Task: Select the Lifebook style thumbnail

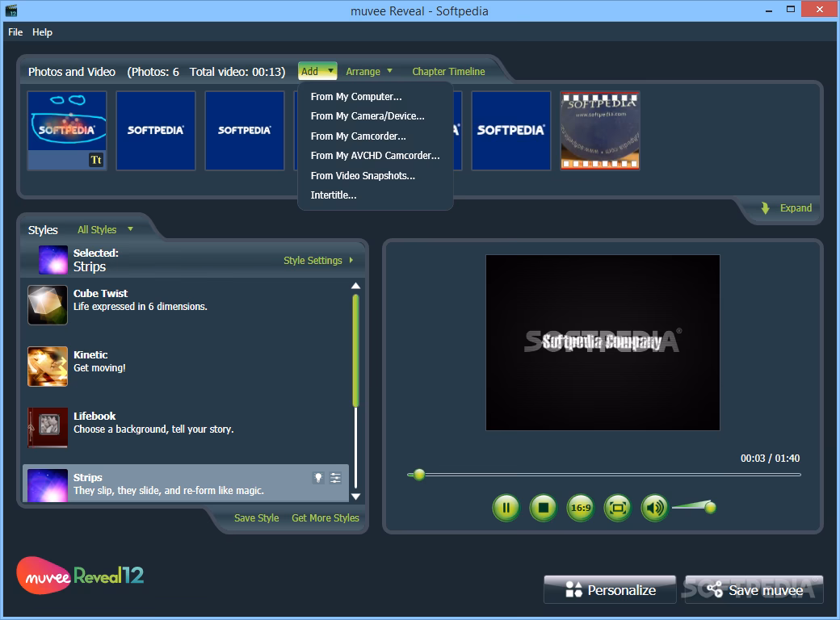Action: click(x=48, y=427)
